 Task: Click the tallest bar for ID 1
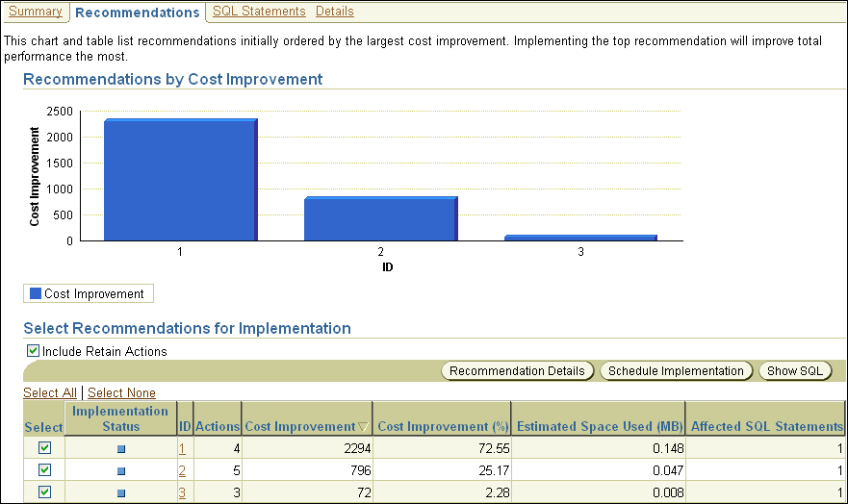[x=179, y=180]
